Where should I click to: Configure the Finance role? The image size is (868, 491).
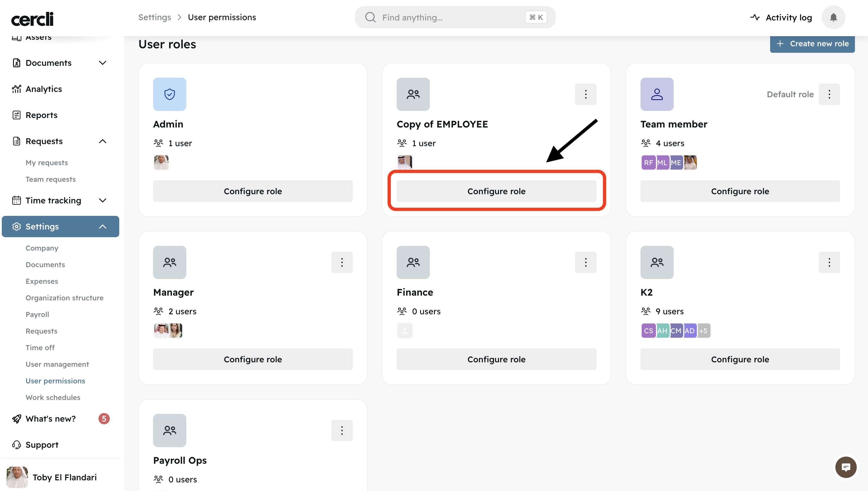coord(496,359)
